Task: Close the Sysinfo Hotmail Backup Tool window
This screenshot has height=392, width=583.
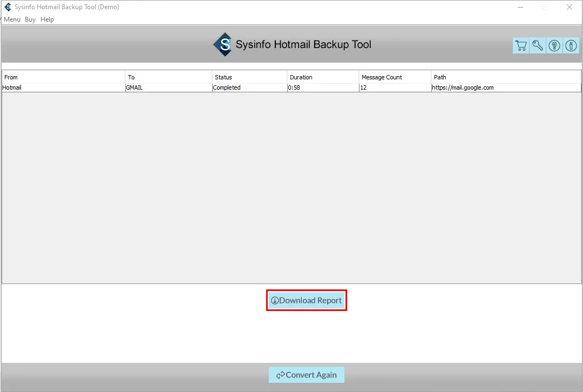Action: pos(570,7)
